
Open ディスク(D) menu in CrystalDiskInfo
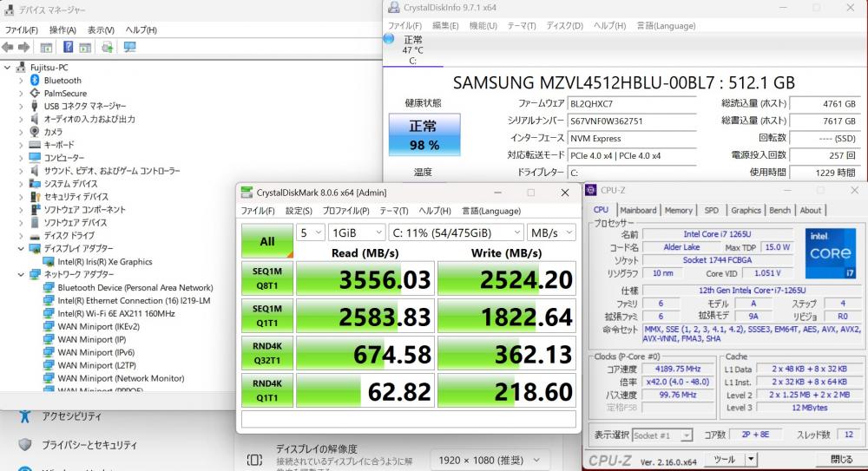[x=565, y=25]
